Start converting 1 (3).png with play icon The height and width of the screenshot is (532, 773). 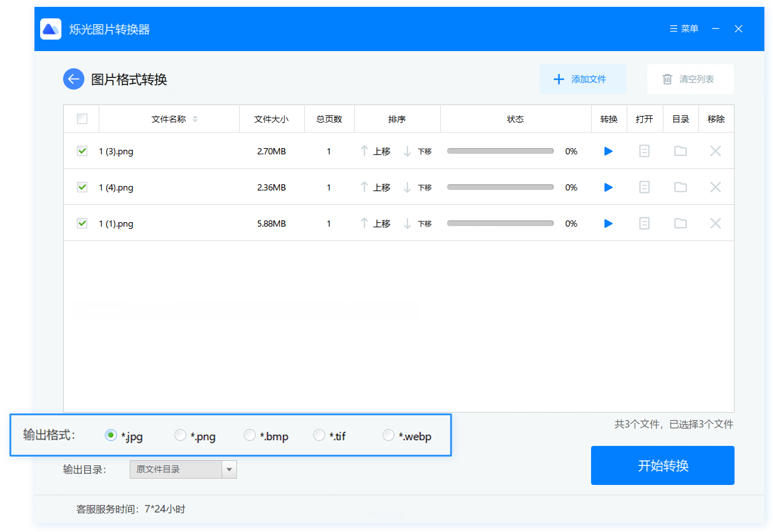click(x=608, y=152)
